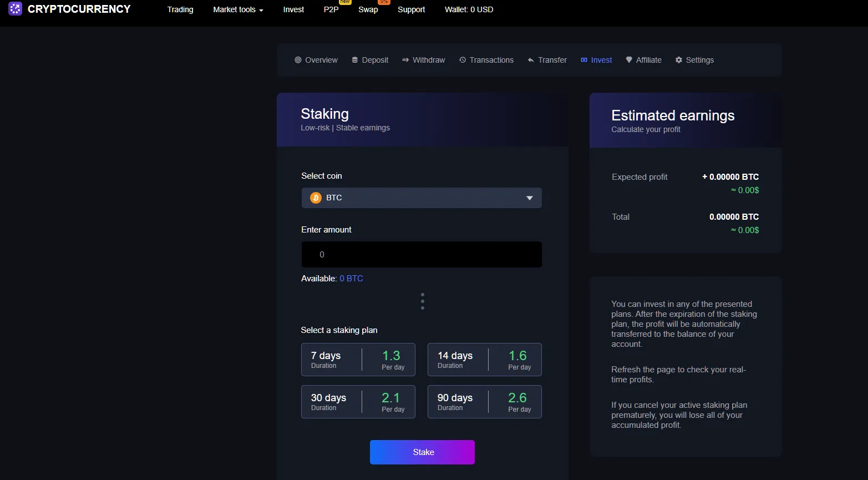Click the Overview target icon
This screenshot has width=868, height=480.
pos(298,60)
